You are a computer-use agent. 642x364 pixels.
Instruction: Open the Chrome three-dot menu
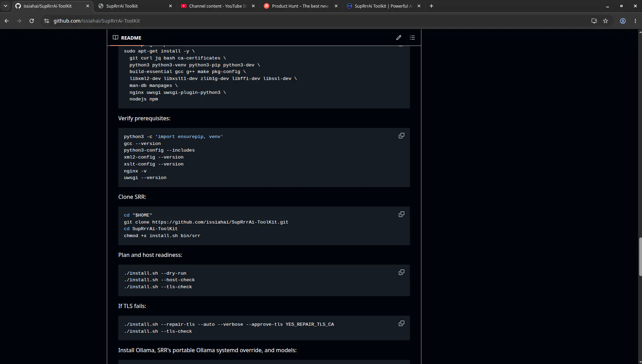click(635, 21)
